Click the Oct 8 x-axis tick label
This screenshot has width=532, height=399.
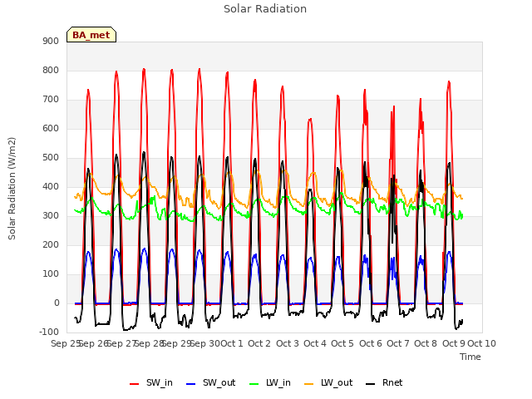pos(426,343)
